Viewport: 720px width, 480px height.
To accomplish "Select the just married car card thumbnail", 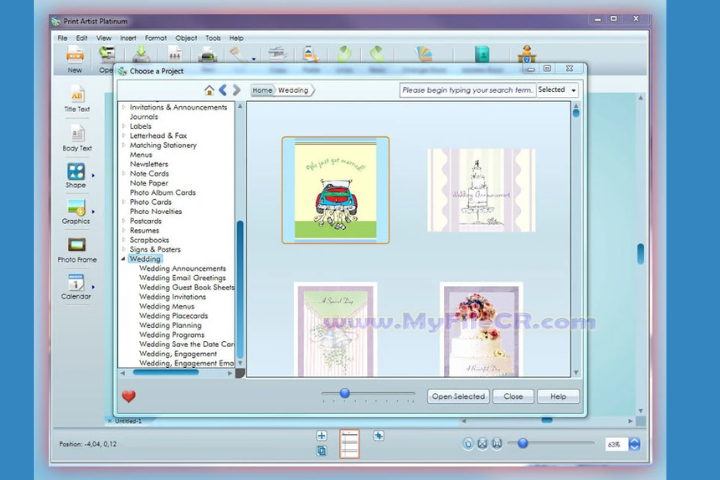I will point(335,190).
